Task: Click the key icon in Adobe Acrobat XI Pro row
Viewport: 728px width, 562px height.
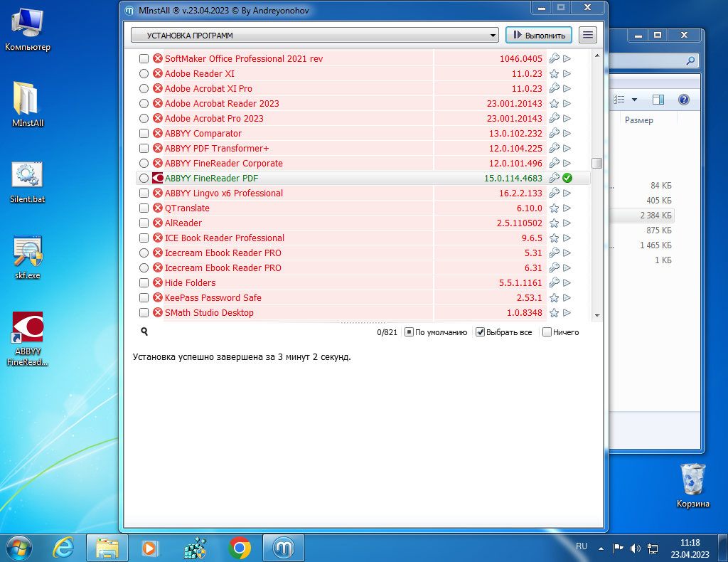Action: click(554, 88)
